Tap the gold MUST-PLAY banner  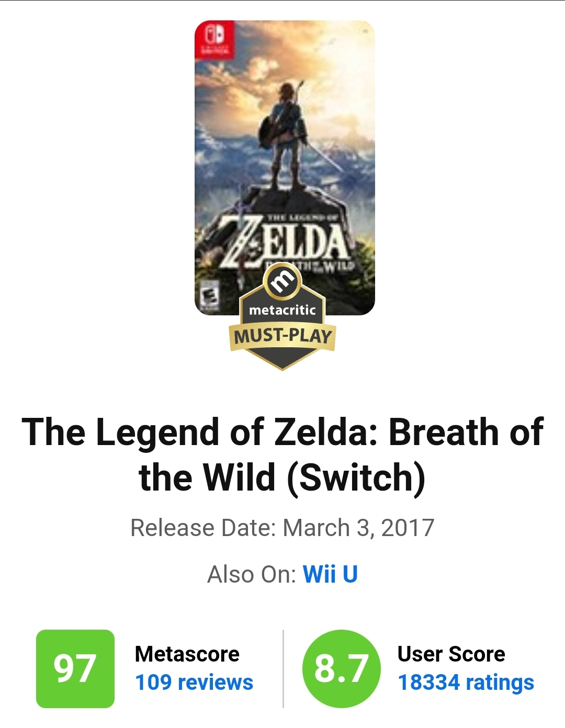282,336
